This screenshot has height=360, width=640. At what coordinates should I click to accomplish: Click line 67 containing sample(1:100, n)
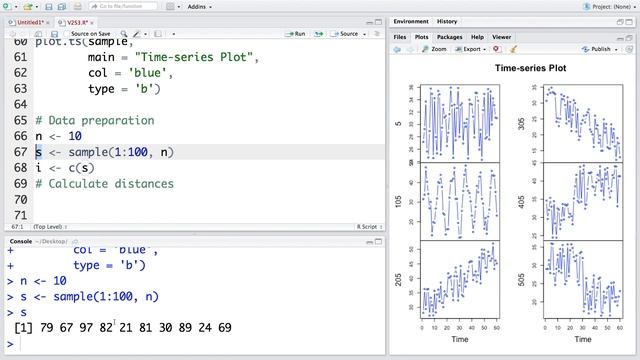[209, 152]
